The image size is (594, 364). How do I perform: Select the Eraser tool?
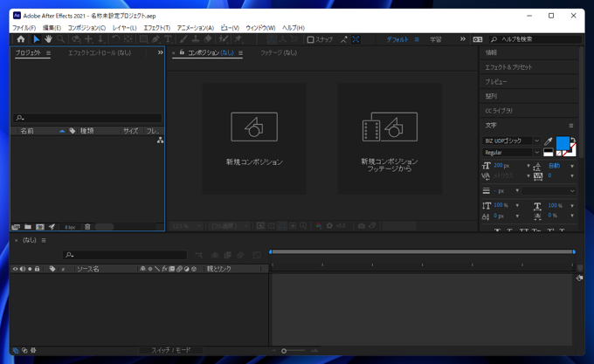click(x=208, y=39)
